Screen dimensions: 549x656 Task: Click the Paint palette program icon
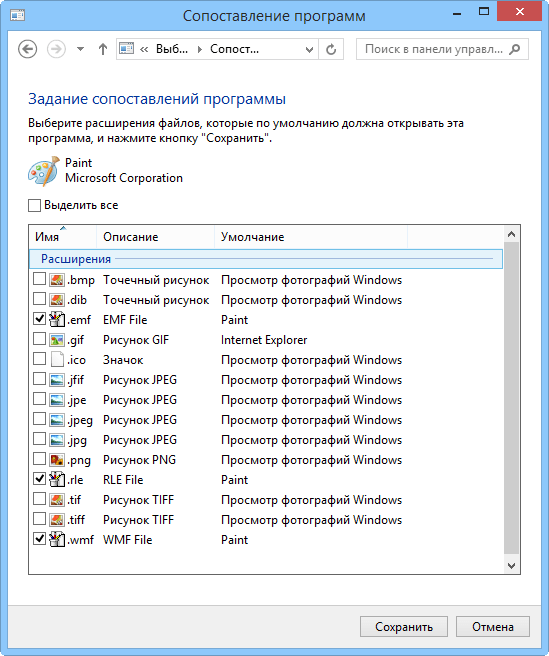click(44, 171)
